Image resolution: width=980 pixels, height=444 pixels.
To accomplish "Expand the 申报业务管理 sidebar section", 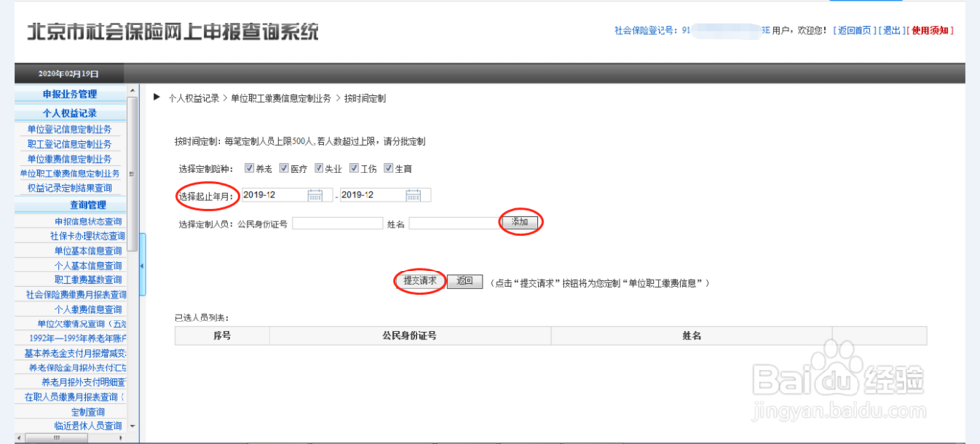I will click(x=70, y=94).
